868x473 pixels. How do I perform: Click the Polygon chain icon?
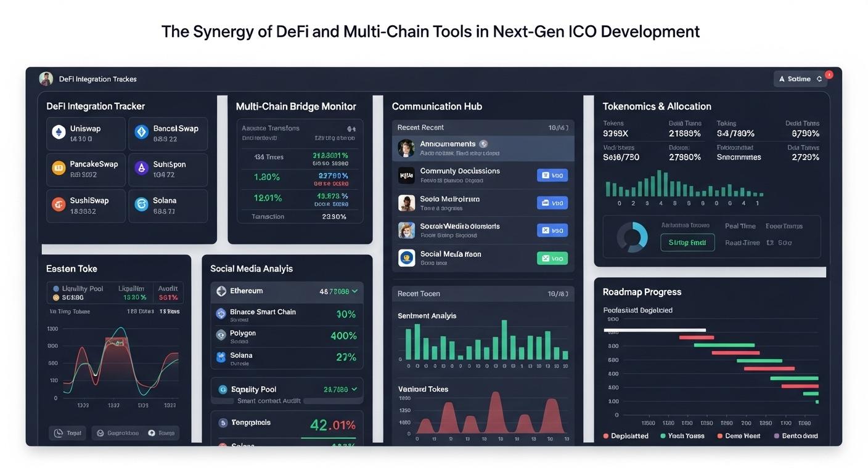221,335
